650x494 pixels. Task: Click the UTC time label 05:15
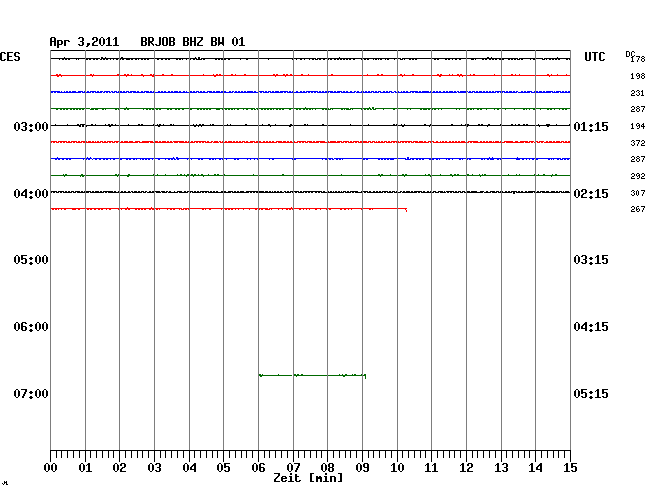591,394
